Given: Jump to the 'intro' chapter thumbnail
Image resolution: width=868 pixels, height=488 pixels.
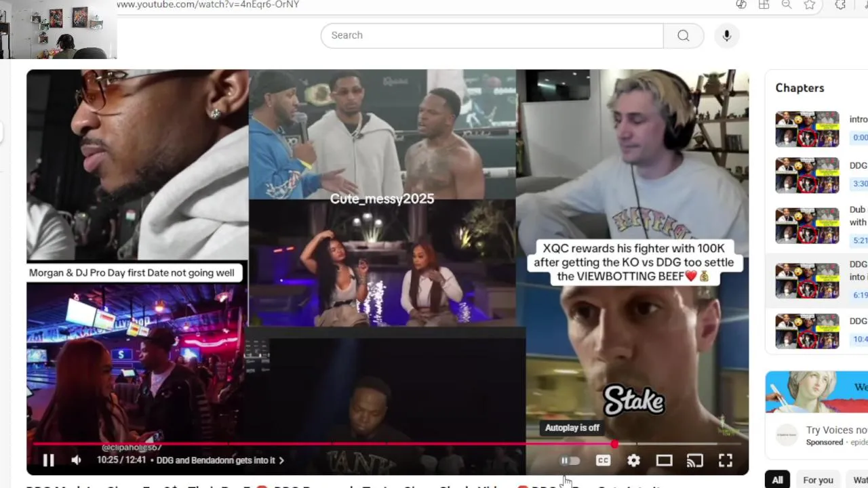Looking at the screenshot, I should pyautogui.click(x=807, y=129).
